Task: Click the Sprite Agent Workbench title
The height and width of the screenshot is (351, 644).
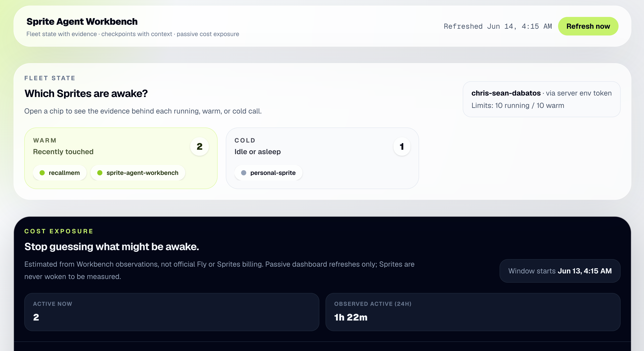Action: [82, 22]
